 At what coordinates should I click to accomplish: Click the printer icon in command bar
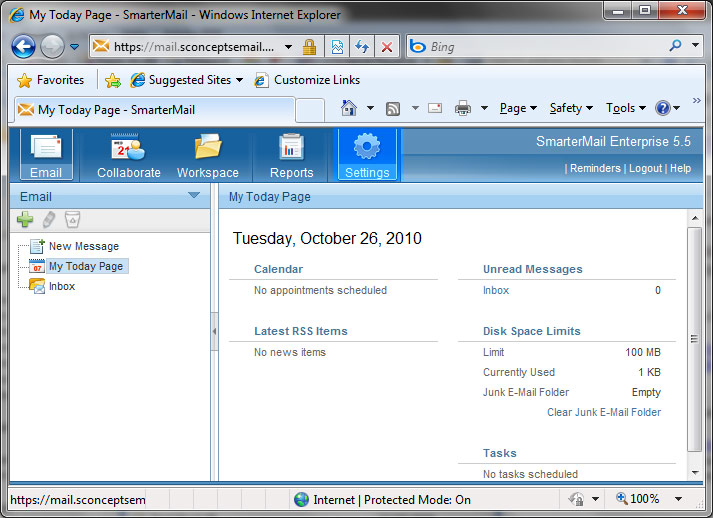[463, 108]
